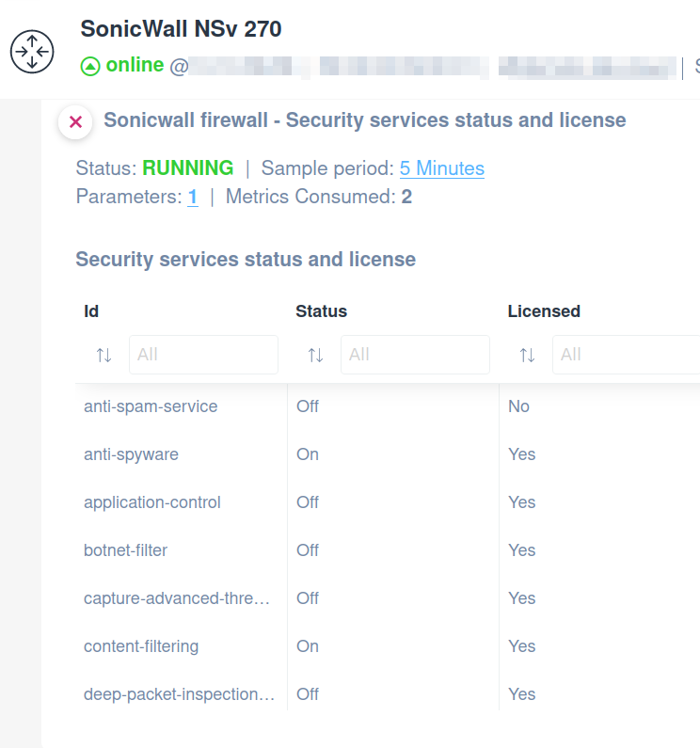Click the Off status of application-control
The width and height of the screenshot is (700, 748).
pyautogui.click(x=308, y=502)
